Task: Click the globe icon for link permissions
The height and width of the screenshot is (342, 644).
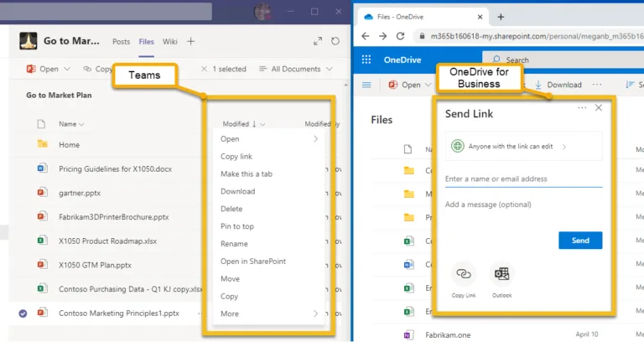Action: coord(458,146)
